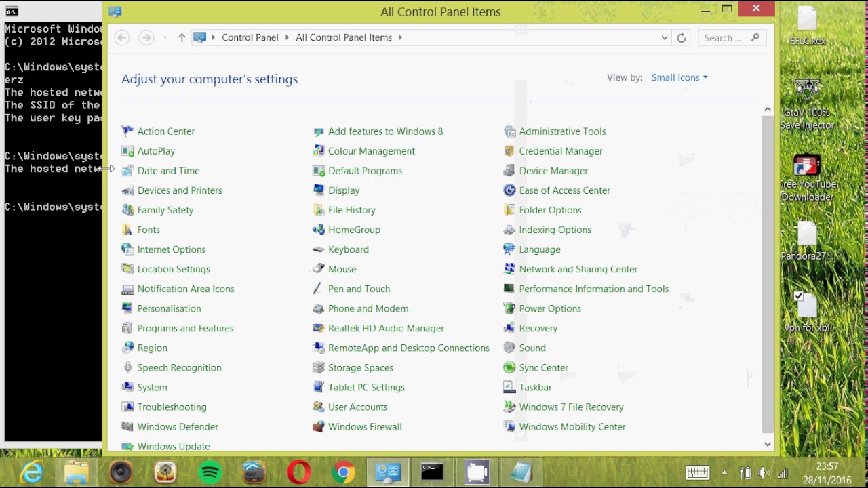Toggle checkbox on Vpn for xbl desktop file

pyautogui.click(x=798, y=296)
